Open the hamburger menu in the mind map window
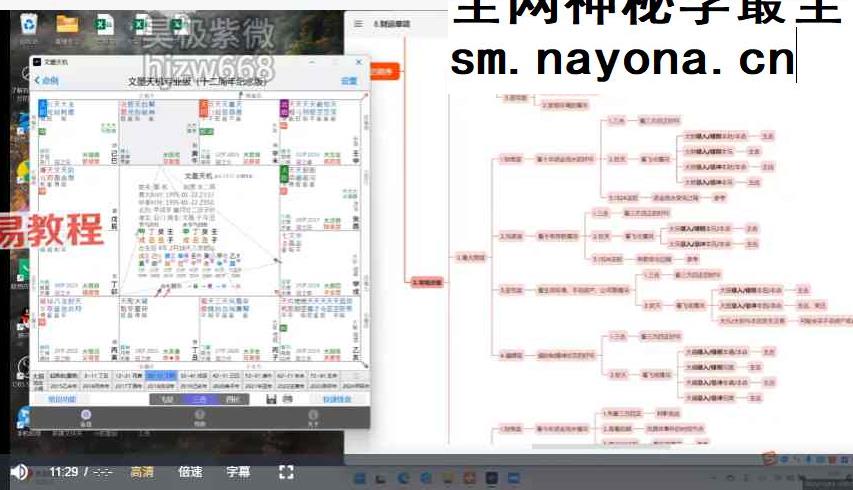The height and width of the screenshot is (490, 853). coord(358,24)
